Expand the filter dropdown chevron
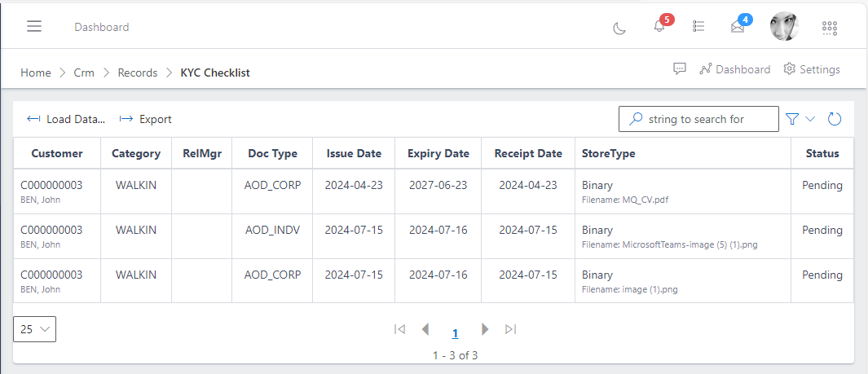Image resolution: width=868 pixels, height=374 pixels. [810, 119]
